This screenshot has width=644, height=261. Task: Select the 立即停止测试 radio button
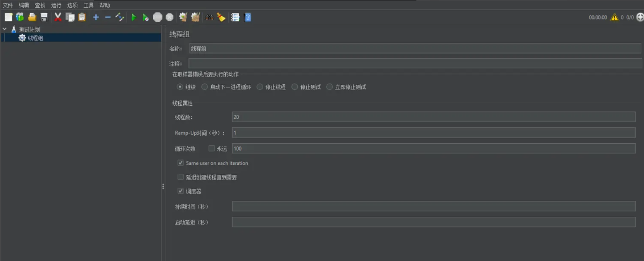click(x=330, y=87)
